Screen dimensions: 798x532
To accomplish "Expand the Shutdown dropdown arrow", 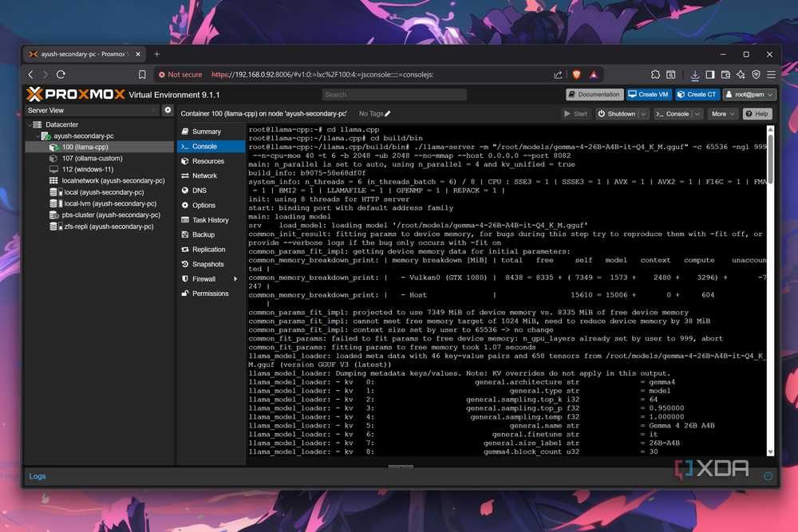I will 644,114.
